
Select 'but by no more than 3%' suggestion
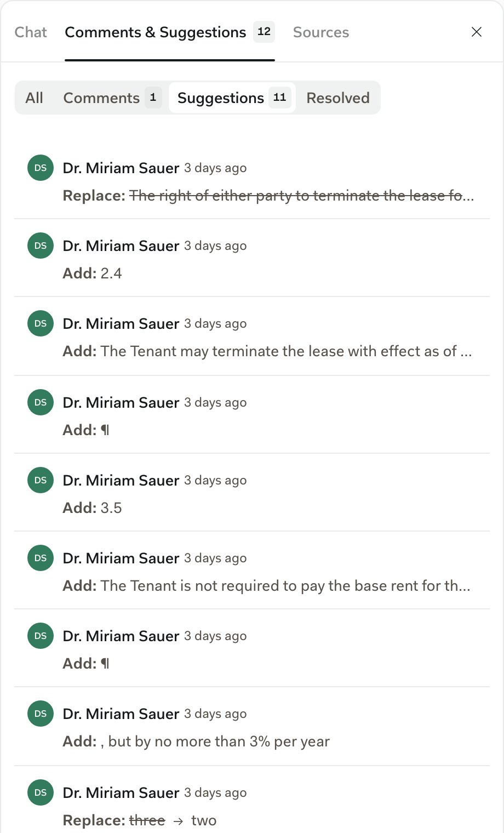tap(252, 726)
